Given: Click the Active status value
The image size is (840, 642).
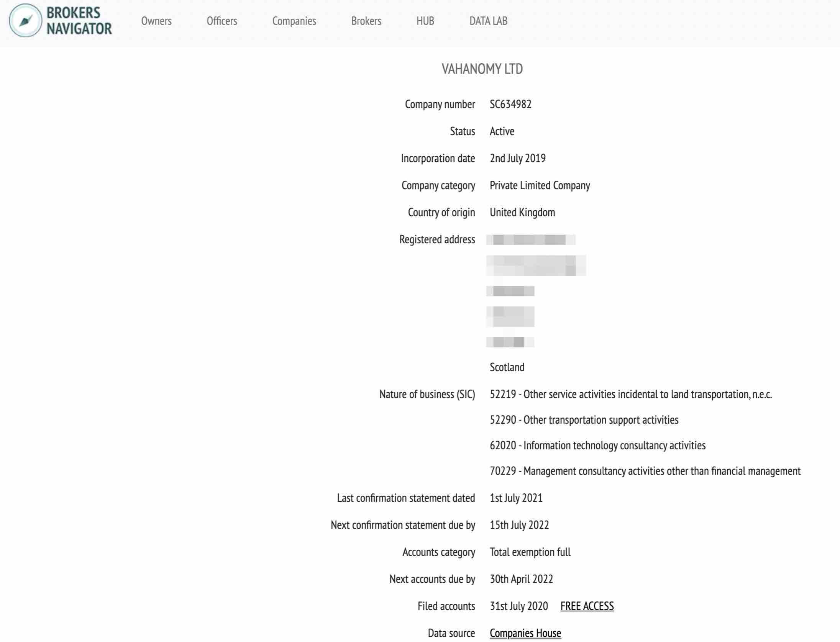Looking at the screenshot, I should click(x=502, y=131).
